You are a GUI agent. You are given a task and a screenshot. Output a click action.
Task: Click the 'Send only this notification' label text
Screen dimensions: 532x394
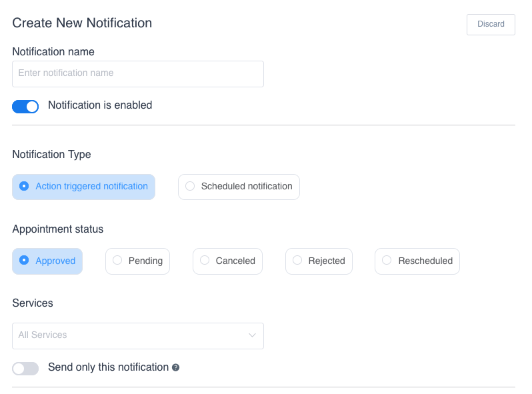click(x=108, y=367)
